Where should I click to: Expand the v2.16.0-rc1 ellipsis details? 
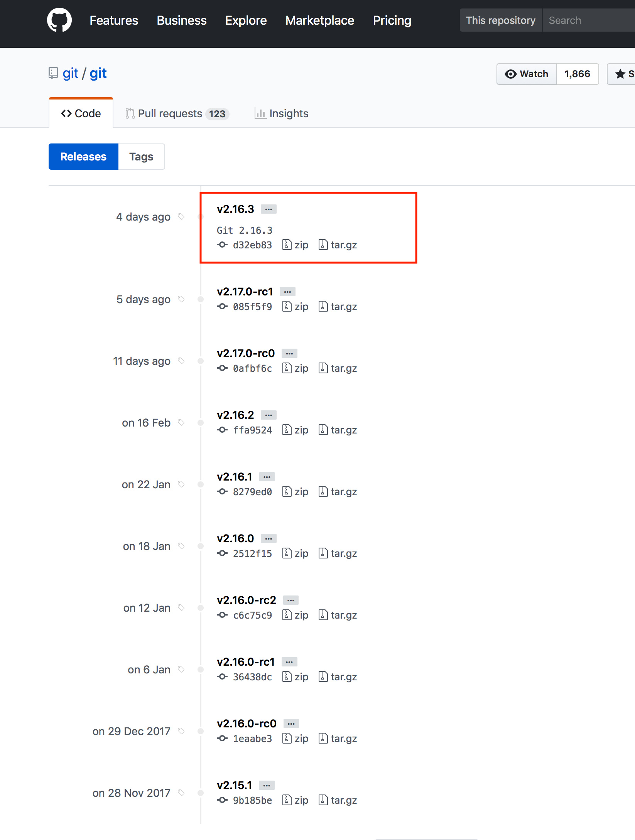click(x=289, y=662)
